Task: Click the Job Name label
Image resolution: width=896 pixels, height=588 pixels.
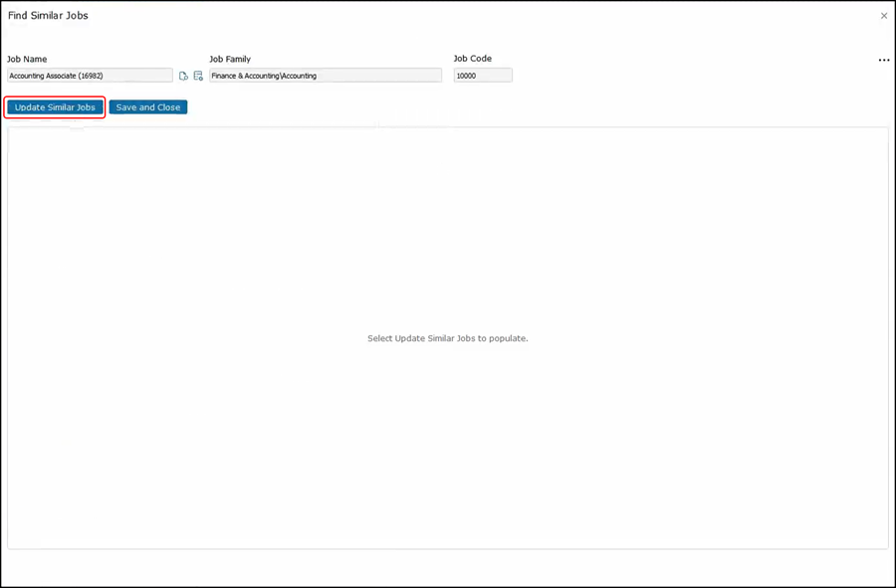Action: click(27, 60)
